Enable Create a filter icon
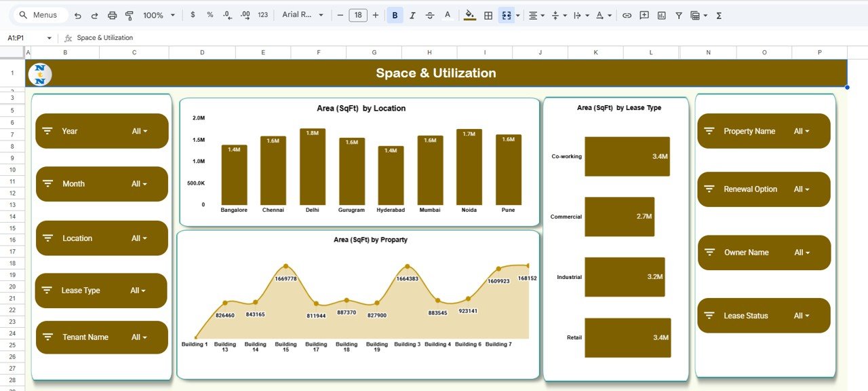 (678, 15)
